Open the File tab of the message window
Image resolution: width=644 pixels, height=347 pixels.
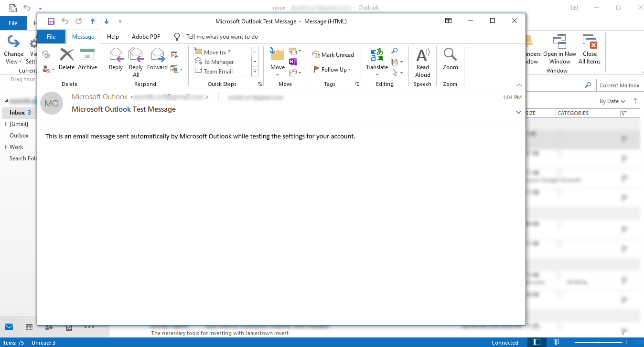coord(51,36)
